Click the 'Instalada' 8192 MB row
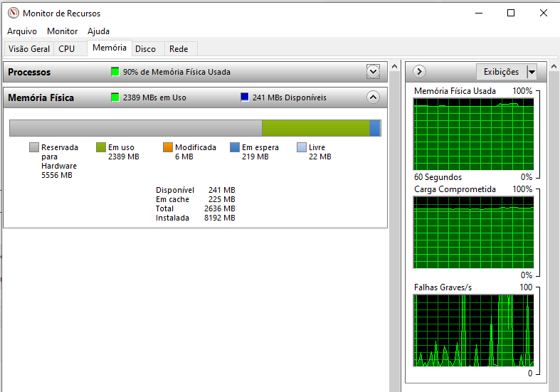Image resolution: width=560 pixels, height=392 pixels. [x=196, y=218]
